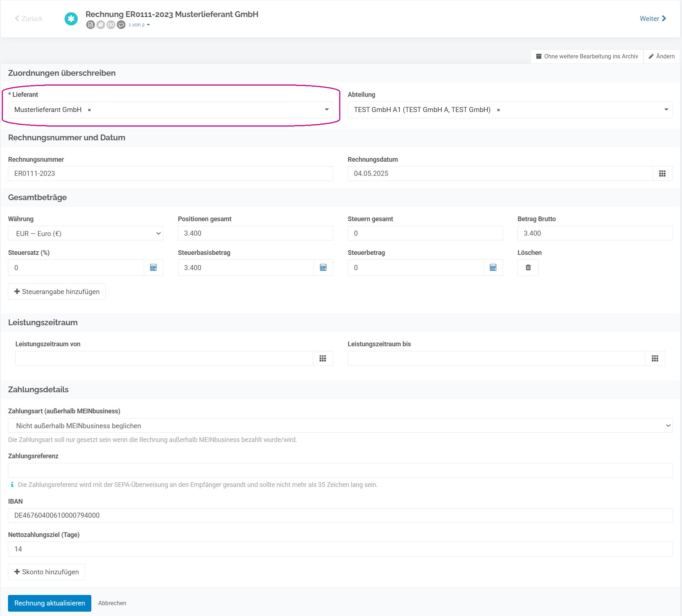Click the Zahlungsart hint text about MEINbusiness

[x=153, y=440]
